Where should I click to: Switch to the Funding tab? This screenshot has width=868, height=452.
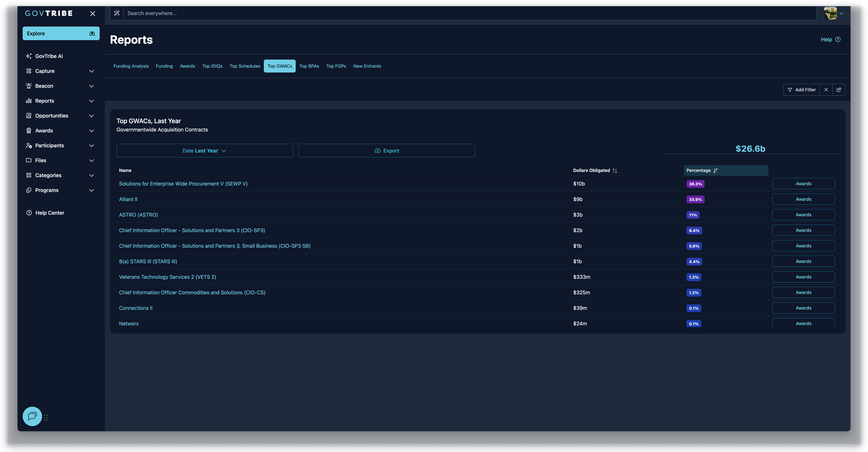pyautogui.click(x=164, y=66)
